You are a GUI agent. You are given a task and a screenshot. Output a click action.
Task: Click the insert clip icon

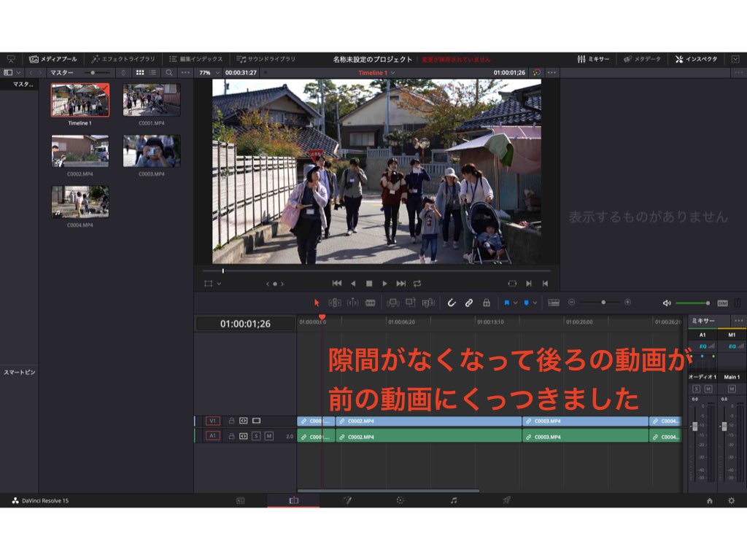pos(393,303)
